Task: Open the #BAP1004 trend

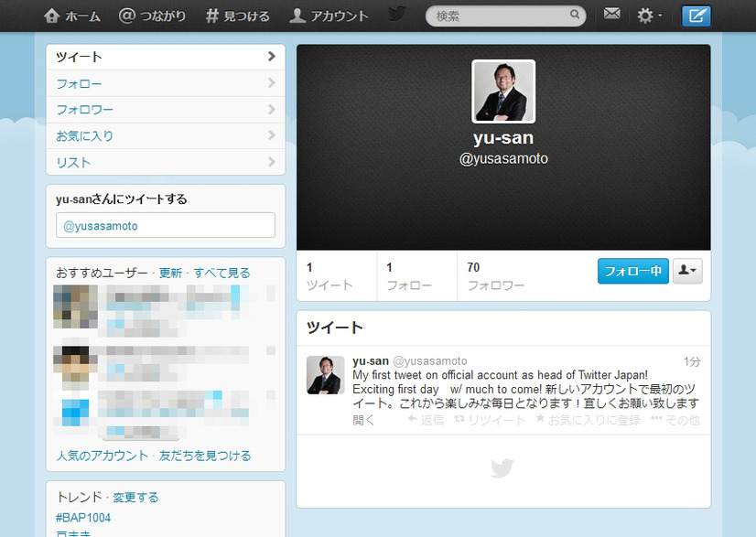Action: point(83,518)
